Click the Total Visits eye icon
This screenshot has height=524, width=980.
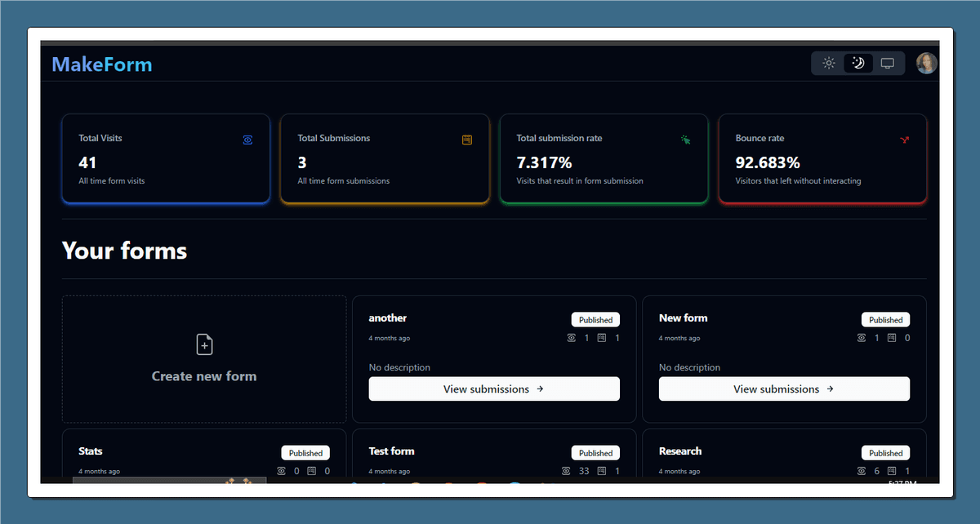pyautogui.click(x=247, y=140)
